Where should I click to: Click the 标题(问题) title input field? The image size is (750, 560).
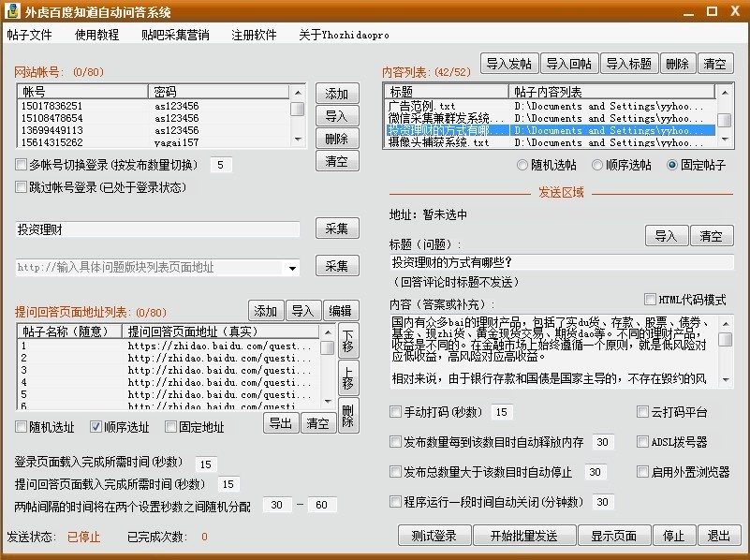562,262
